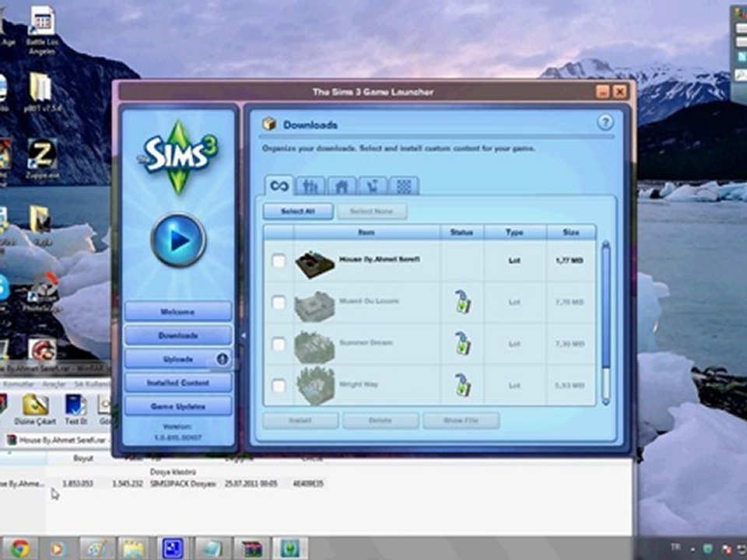Click the installed status icon for Summer Dream
Viewport: 747px width, 560px height.
coord(462,343)
